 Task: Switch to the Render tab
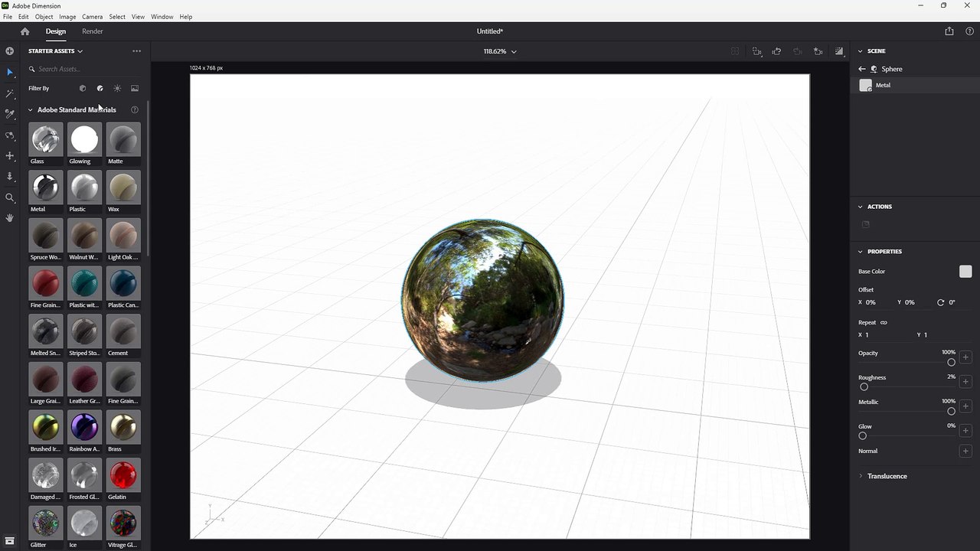(93, 31)
